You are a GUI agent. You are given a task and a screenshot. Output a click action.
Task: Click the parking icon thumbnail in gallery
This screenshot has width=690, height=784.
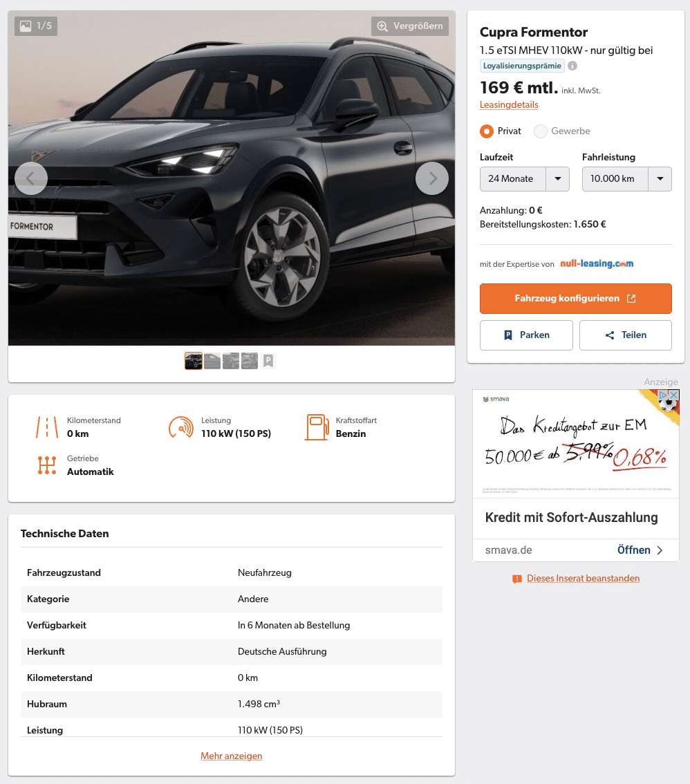(x=268, y=361)
